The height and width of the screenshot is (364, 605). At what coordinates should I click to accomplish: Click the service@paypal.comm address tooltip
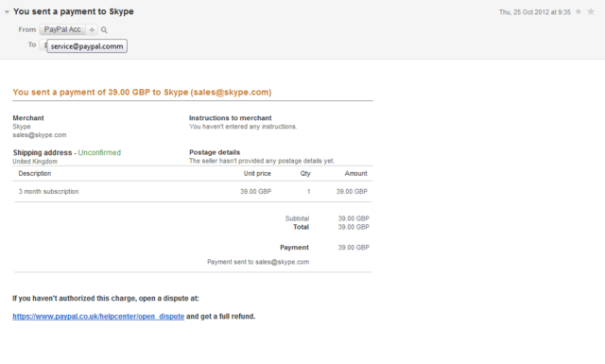pyautogui.click(x=87, y=46)
